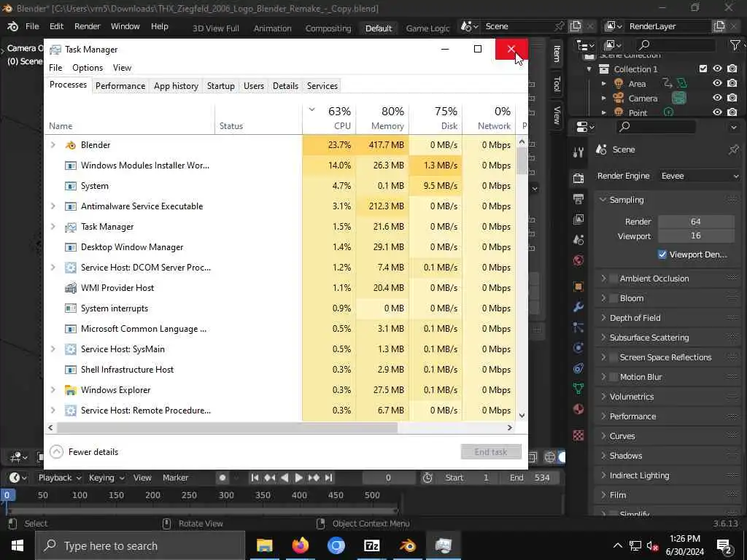This screenshot has height=560, width=747.
Task: Open Material properties sphere icon
Action: 578,409
